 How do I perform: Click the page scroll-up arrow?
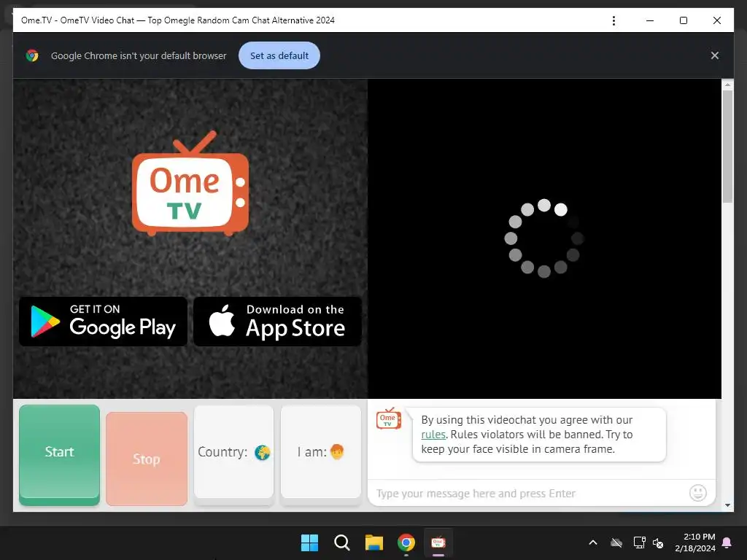(727, 85)
